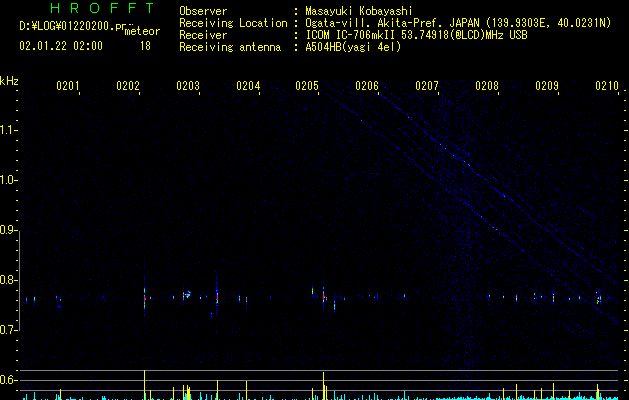Click the 0.9 kHz axis label
This screenshot has width=629, height=400.
[x=8, y=230]
